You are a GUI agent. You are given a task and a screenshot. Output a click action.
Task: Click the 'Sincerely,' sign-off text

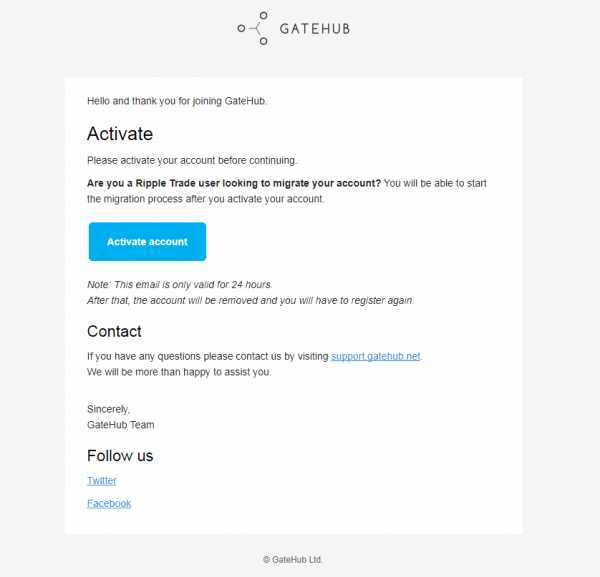click(109, 409)
